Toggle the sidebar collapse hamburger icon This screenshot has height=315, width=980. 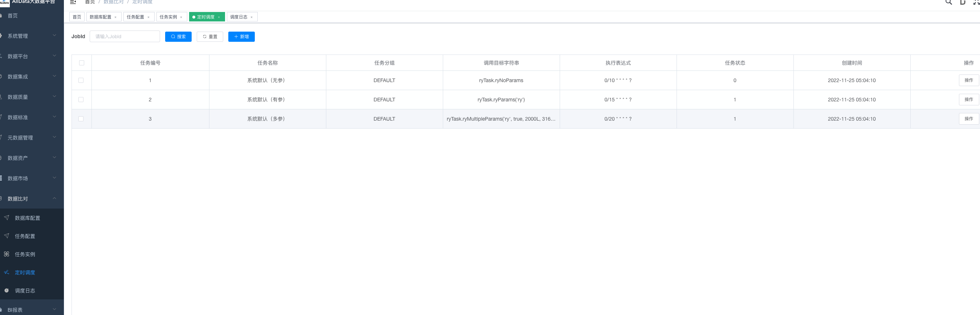coord(73,2)
